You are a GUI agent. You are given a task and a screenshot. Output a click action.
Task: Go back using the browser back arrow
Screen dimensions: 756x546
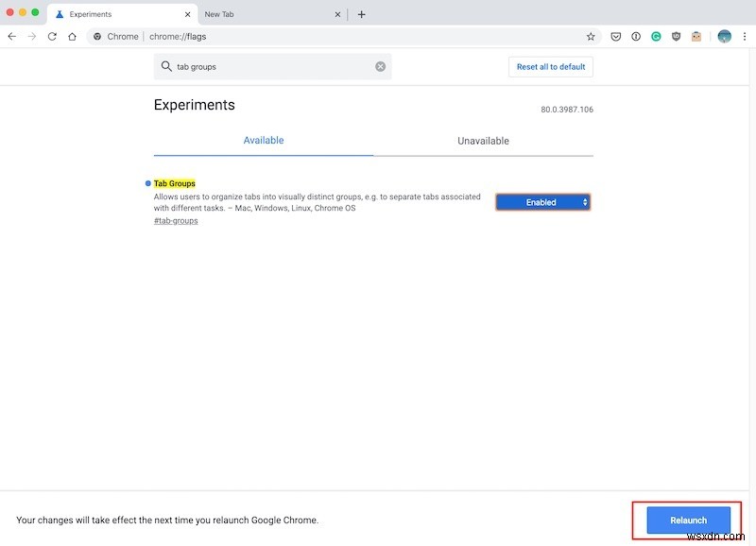click(x=12, y=37)
